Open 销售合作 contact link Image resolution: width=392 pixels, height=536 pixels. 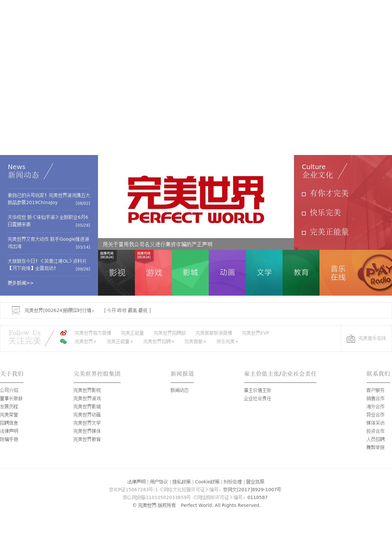(376, 398)
